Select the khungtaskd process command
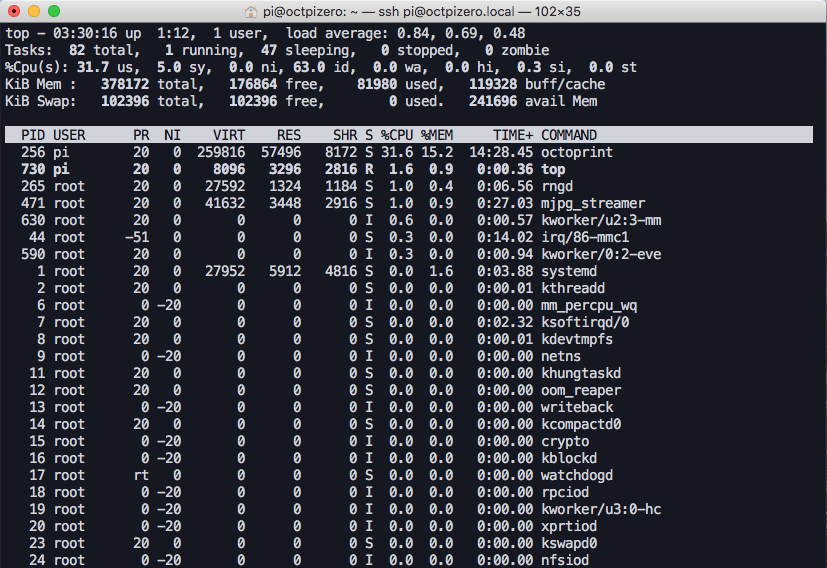Viewport: 827px width, 568px height. [x=581, y=373]
